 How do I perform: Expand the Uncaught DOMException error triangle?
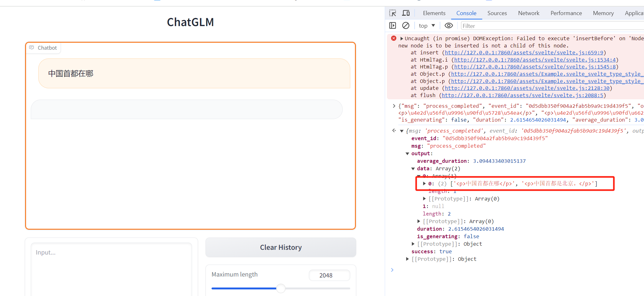click(x=401, y=38)
